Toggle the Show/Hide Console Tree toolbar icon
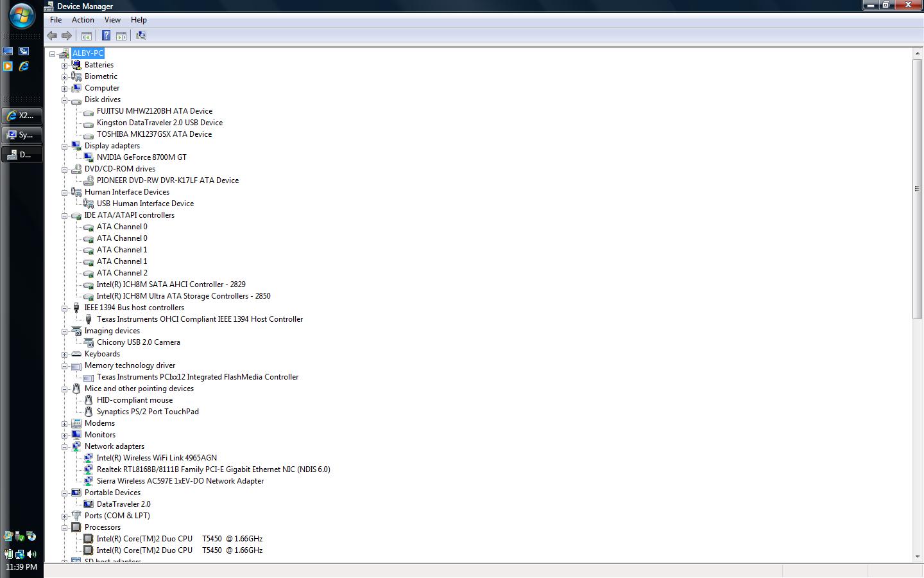Image resolution: width=924 pixels, height=578 pixels. [x=86, y=35]
